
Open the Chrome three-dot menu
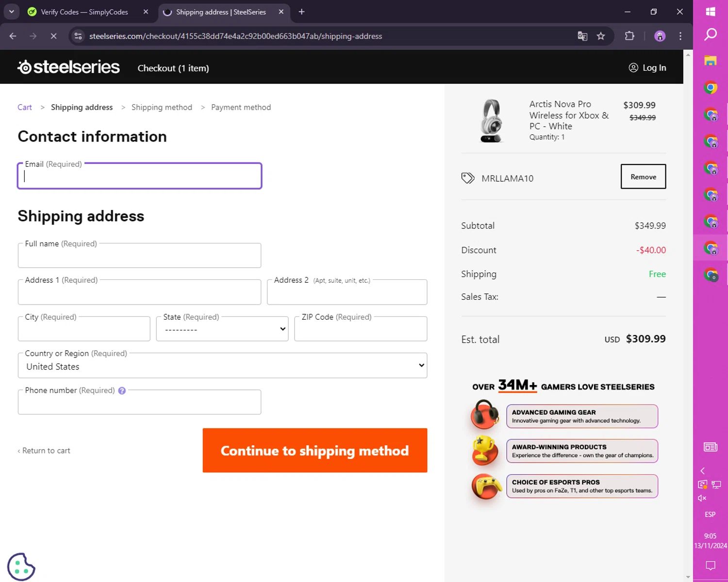680,36
